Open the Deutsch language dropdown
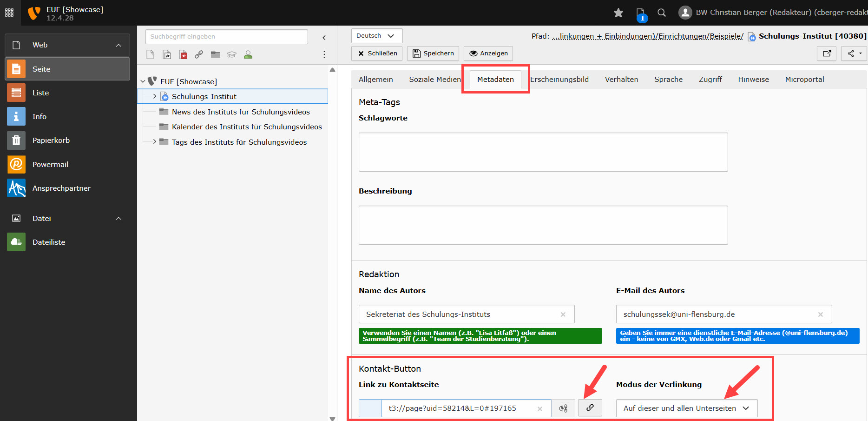Image resolution: width=868 pixels, height=421 pixels. [376, 36]
